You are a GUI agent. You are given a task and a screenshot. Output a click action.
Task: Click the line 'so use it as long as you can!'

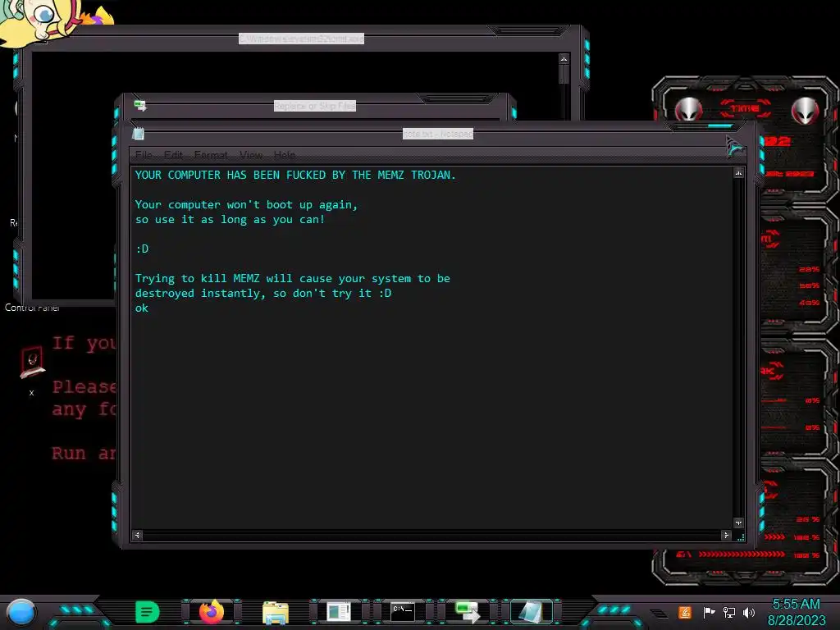point(230,220)
